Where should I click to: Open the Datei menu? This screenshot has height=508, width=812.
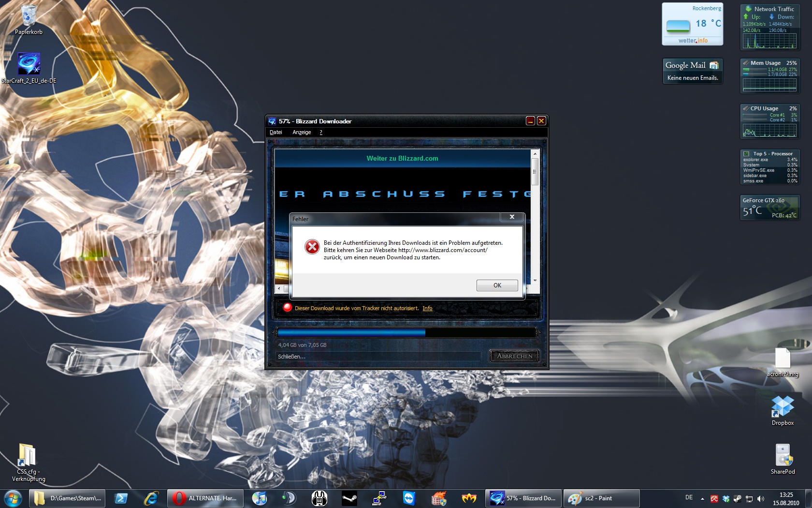[275, 132]
